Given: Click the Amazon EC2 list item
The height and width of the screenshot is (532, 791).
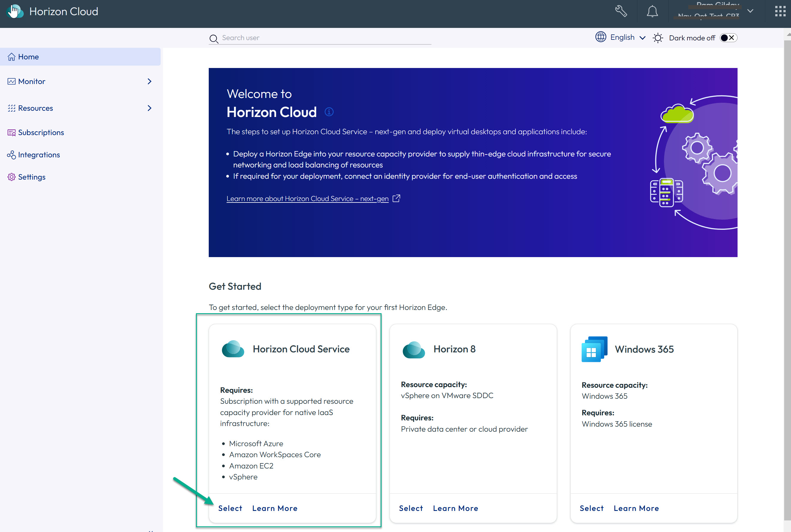Looking at the screenshot, I should click(x=251, y=466).
